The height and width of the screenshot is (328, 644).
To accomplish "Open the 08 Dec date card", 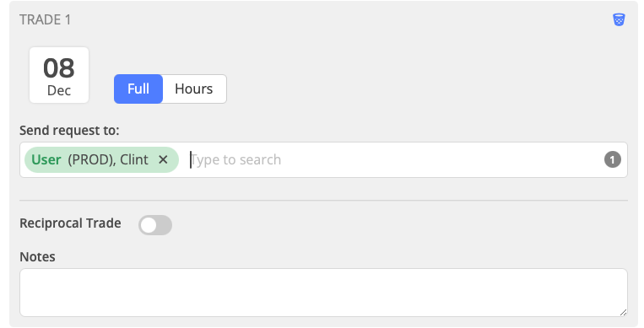I will (x=59, y=75).
